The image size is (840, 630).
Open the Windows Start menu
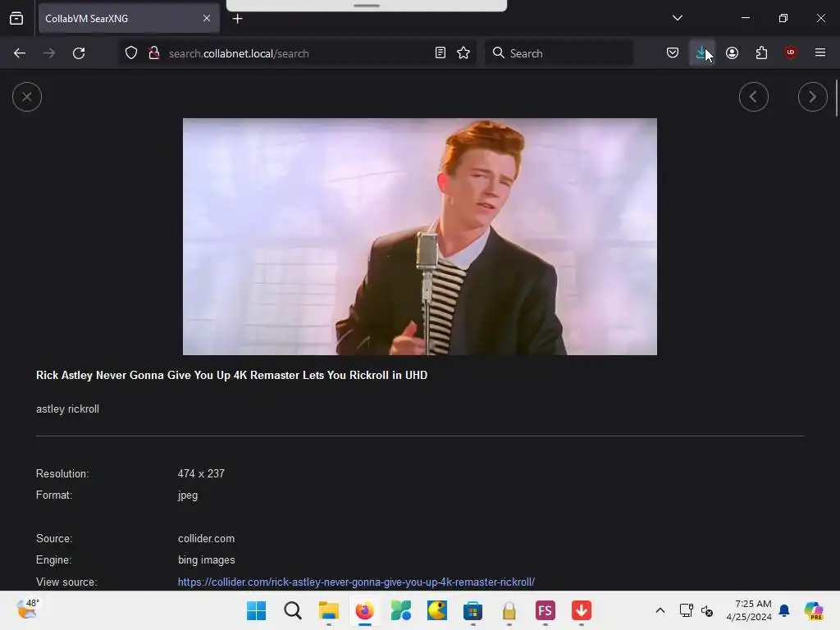256,610
